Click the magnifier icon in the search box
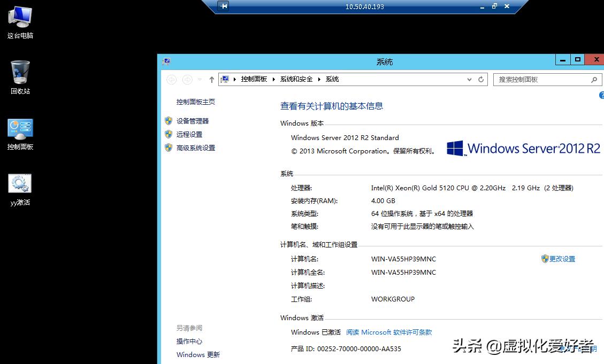The width and height of the screenshot is (604, 364). coord(593,79)
